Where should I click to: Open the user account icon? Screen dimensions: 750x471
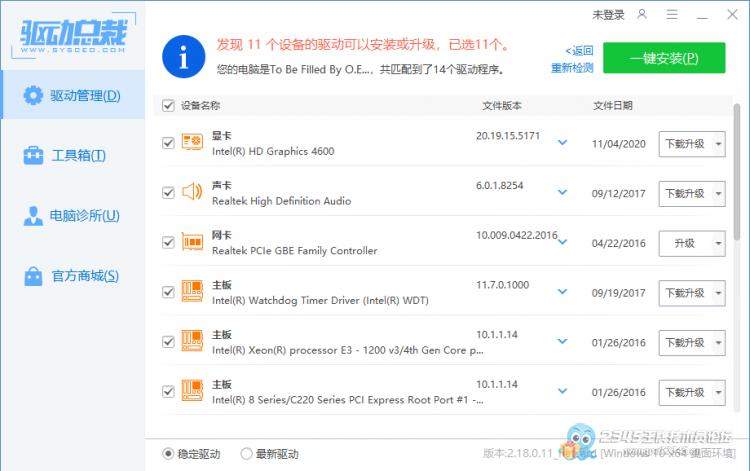(642, 15)
